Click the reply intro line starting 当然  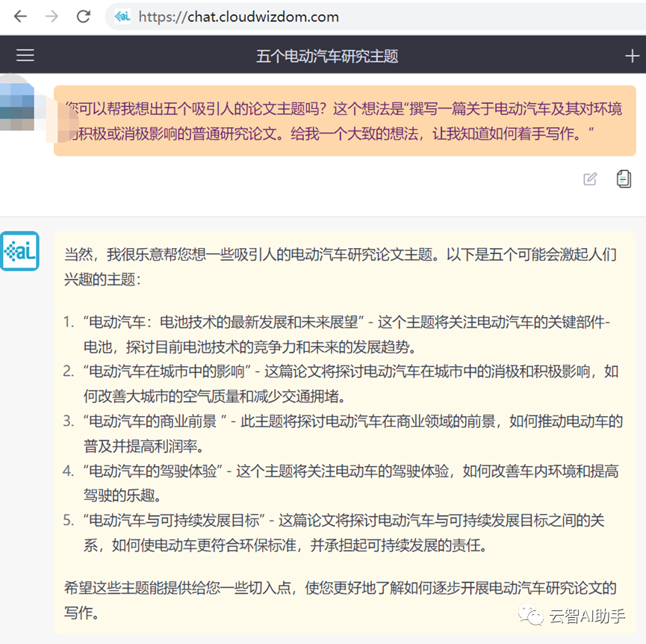tap(341, 267)
